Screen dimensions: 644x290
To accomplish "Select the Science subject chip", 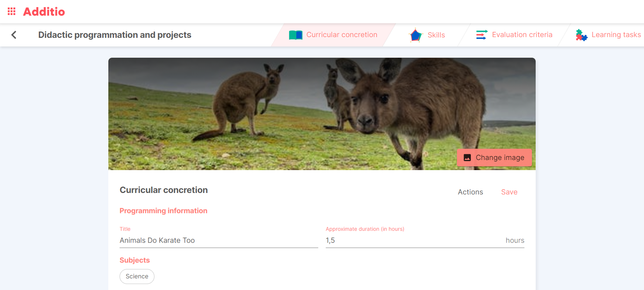I will coord(137,276).
